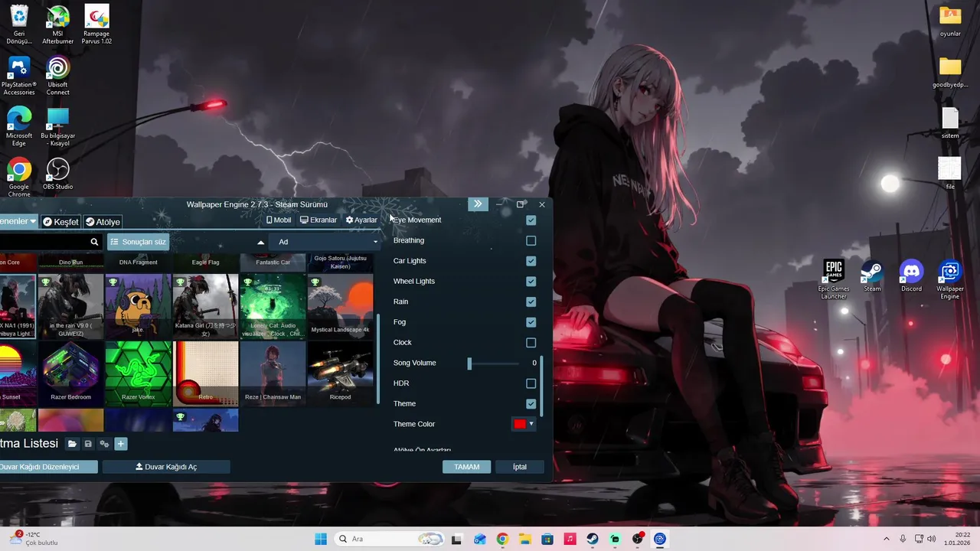Open Wallpaper Engine desktop shortcut
The height and width of the screenshot is (551, 980).
(950, 279)
